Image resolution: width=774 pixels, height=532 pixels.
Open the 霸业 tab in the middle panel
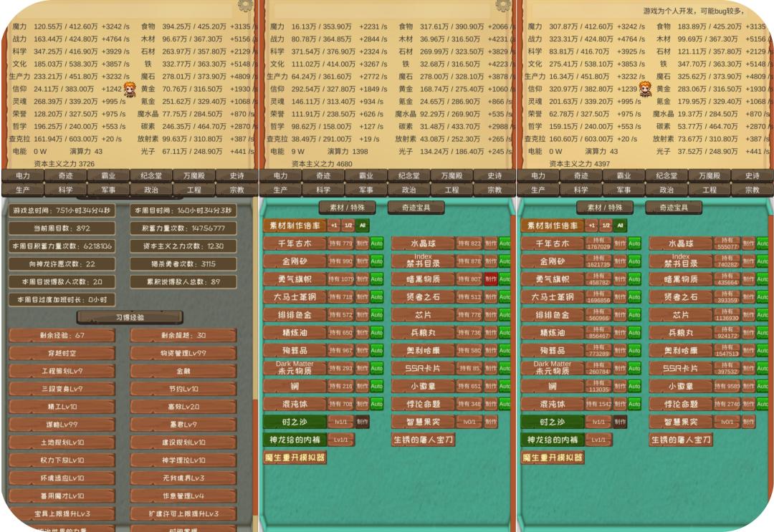(365, 175)
